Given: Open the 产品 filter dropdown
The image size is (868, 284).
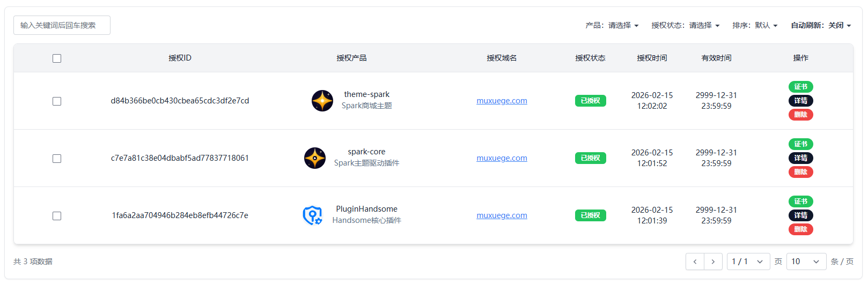Looking at the screenshot, I should (612, 25).
